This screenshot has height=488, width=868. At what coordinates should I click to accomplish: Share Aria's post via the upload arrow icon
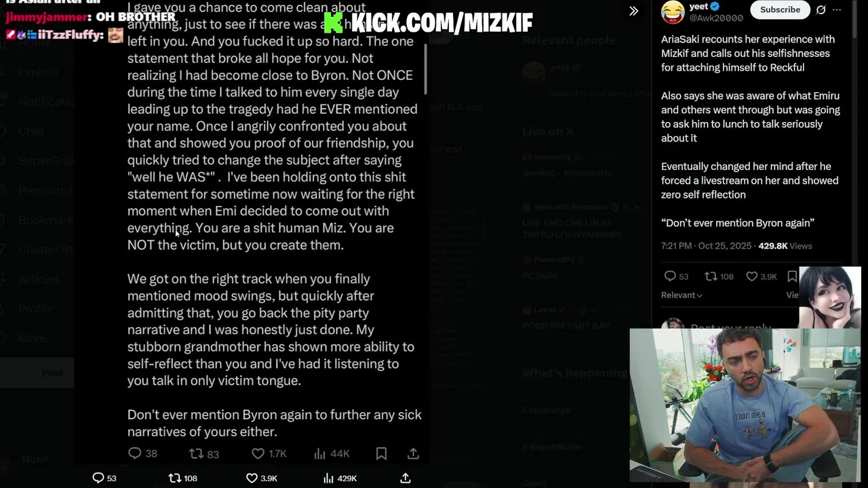pos(413,453)
